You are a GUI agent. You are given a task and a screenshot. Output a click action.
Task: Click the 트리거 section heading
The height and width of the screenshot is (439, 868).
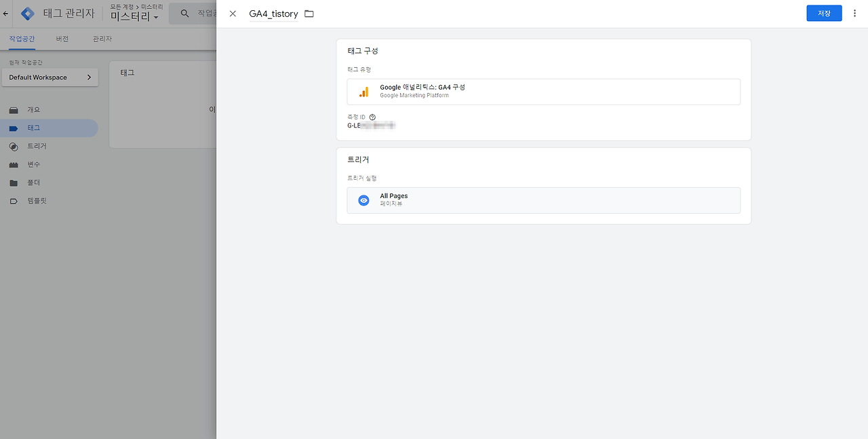(x=358, y=159)
